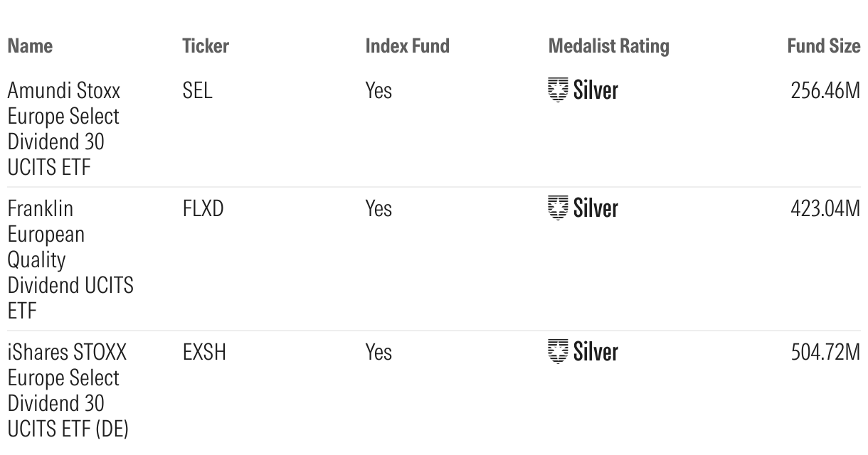The width and height of the screenshot is (868, 455).
Task: Click the EXSH ticker symbol
Action: pyautogui.click(x=204, y=353)
